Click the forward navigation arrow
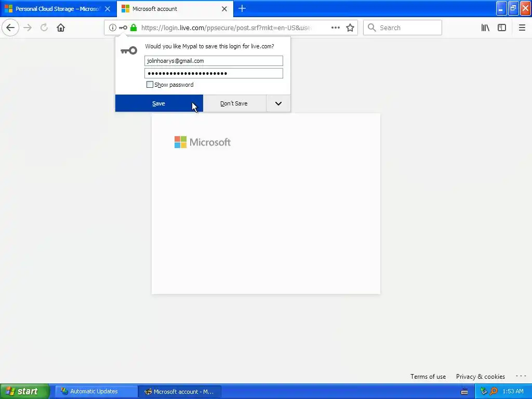 pos(28,28)
